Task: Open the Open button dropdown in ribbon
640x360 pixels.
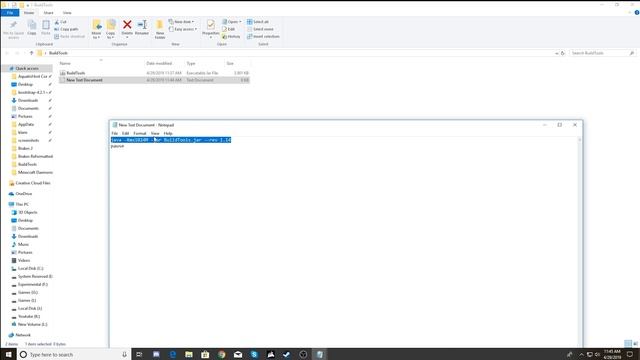Action: coord(240,22)
